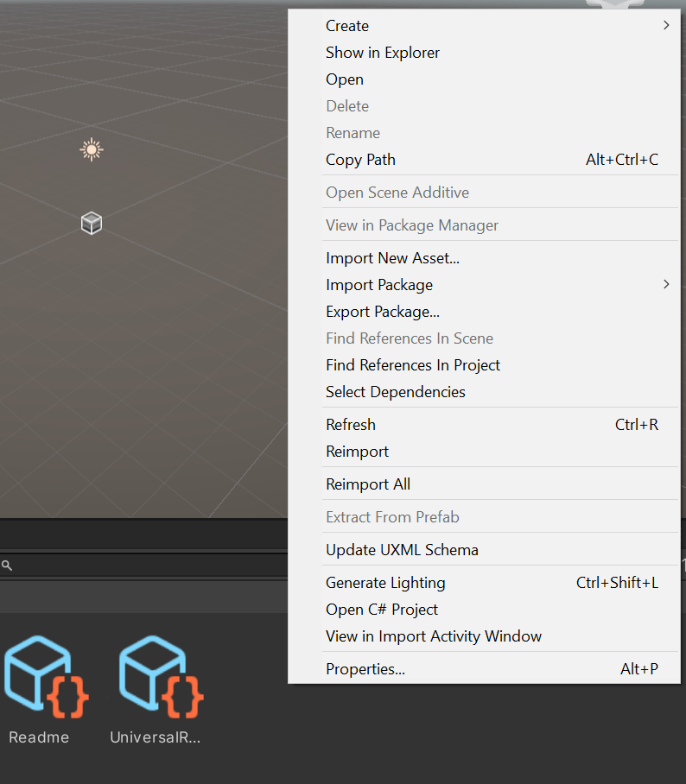This screenshot has width=686, height=784.
Task: Choose Export Package...
Action: 484,312
